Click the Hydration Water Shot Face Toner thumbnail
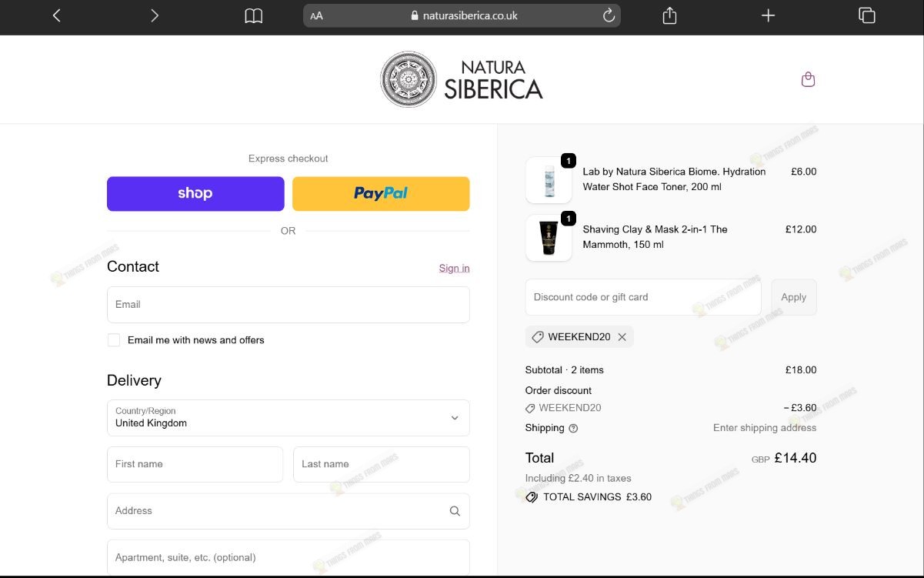This screenshot has width=924, height=578. (x=549, y=180)
